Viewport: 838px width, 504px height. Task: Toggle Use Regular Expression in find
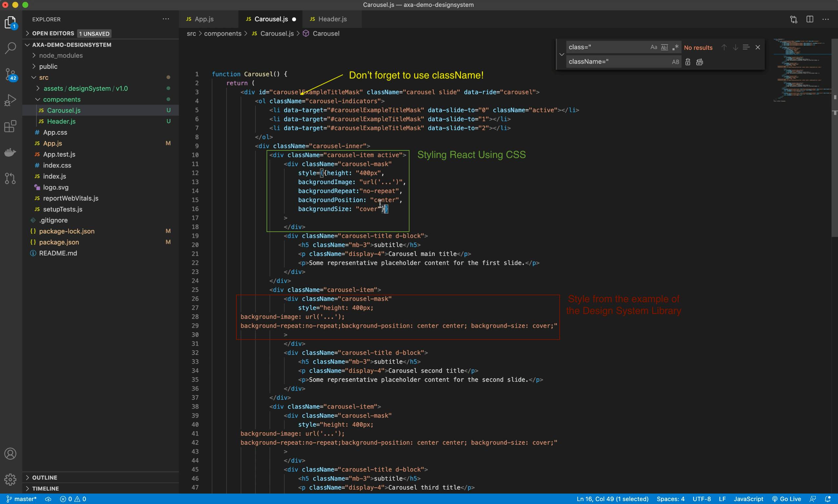[675, 48]
